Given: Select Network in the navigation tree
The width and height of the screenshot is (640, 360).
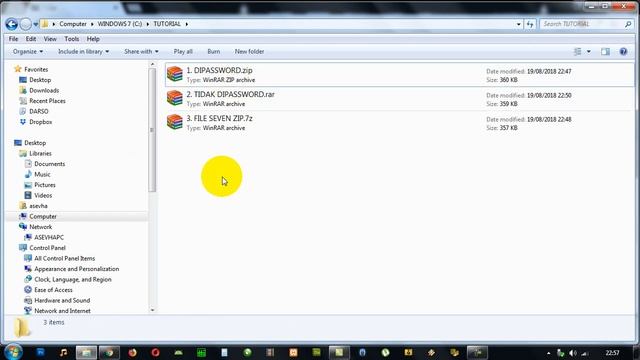Looking at the screenshot, I should (x=40, y=227).
